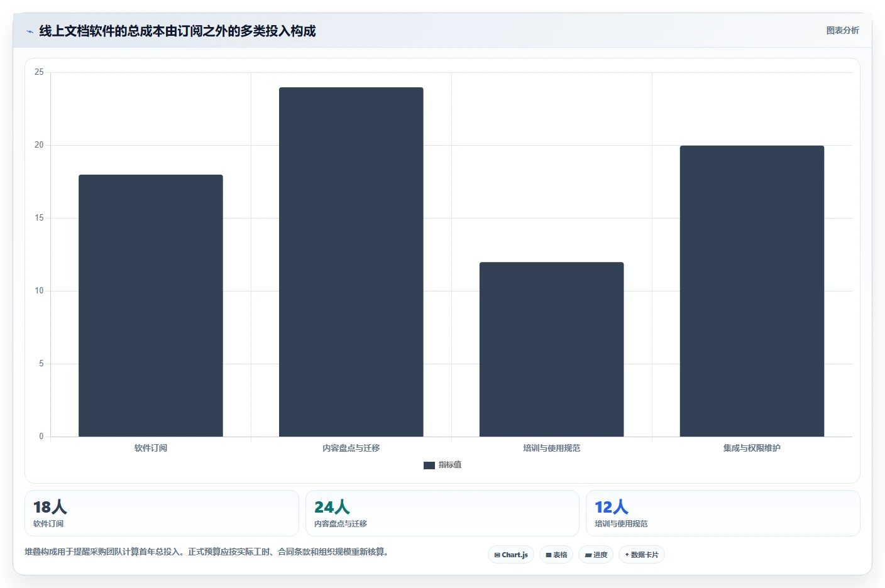The width and height of the screenshot is (885, 588).
Task: Open the 18人 软件订阅 stat card
Action: point(162,513)
